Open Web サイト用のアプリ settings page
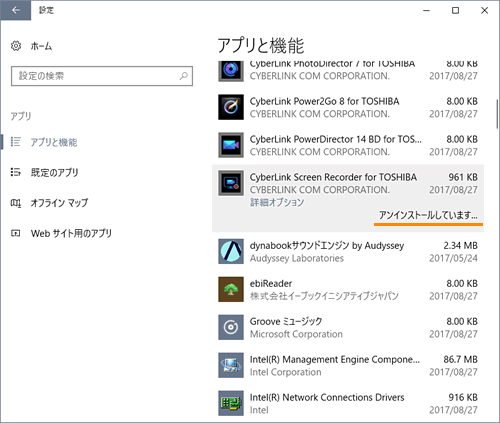Image resolution: width=500 pixels, height=423 pixels. click(x=71, y=233)
